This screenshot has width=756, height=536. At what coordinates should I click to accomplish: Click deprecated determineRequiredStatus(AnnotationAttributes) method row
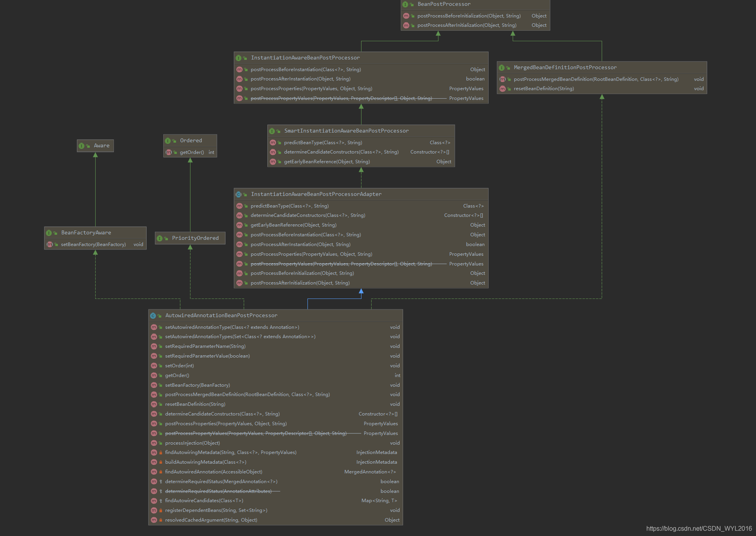[x=276, y=491]
